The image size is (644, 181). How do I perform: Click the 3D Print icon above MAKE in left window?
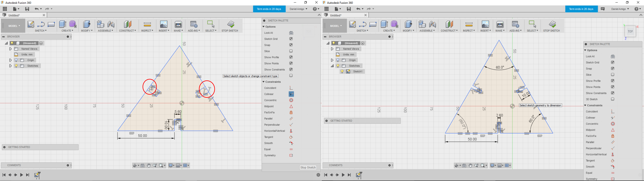178,24
